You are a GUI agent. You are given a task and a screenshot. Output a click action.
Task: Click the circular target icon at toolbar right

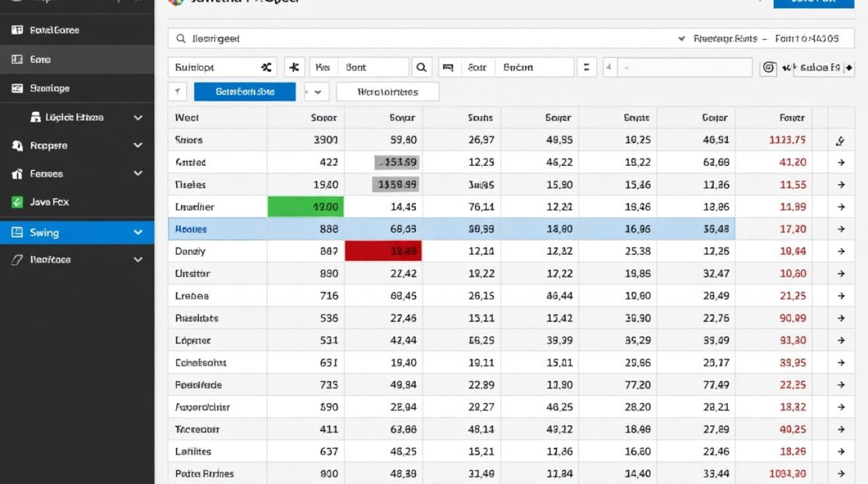[x=768, y=67]
